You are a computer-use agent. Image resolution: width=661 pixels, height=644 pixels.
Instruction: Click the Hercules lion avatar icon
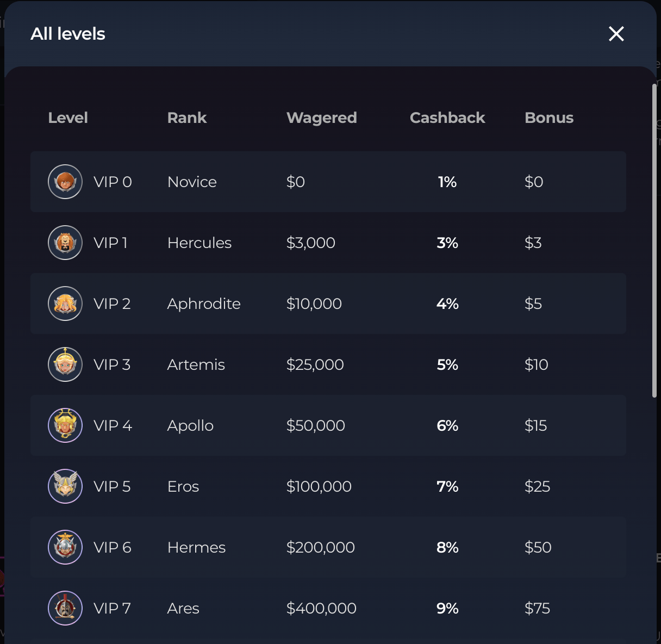[x=65, y=243]
